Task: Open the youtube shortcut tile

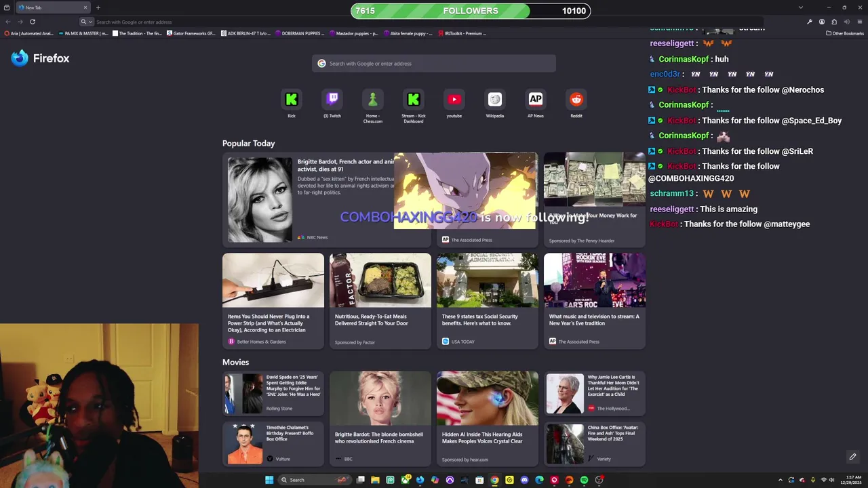Action: click(x=454, y=100)
